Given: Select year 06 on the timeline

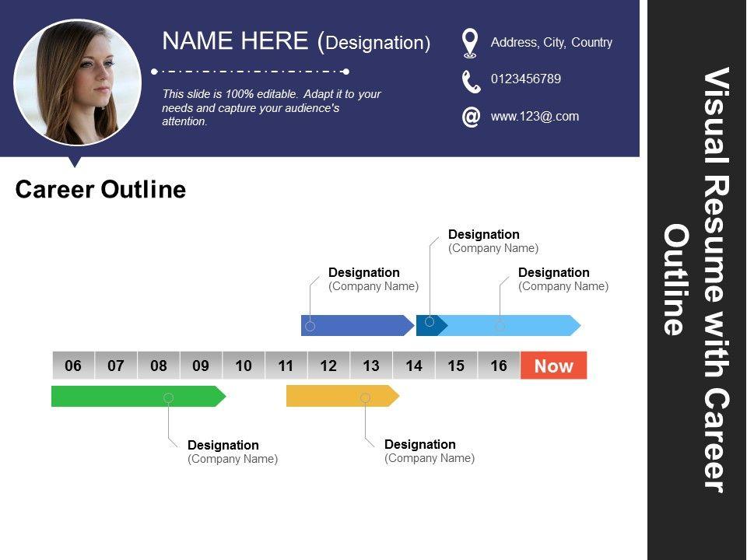Looking at the screenshot, I should pyautogui.click(x=73, y=366).
